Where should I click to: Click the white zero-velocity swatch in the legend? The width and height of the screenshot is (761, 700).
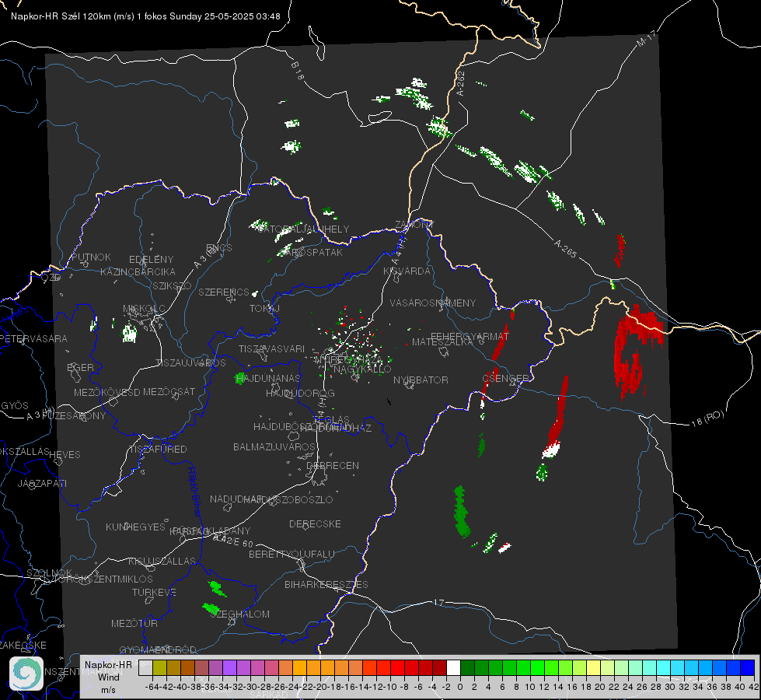(453, 667)
